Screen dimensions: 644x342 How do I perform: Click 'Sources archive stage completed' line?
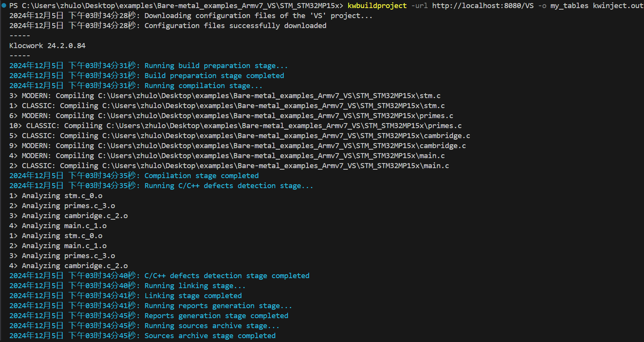210,336
